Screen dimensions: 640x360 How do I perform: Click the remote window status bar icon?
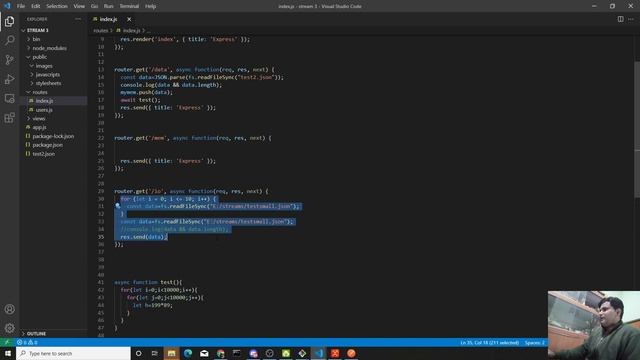point(7,342)
